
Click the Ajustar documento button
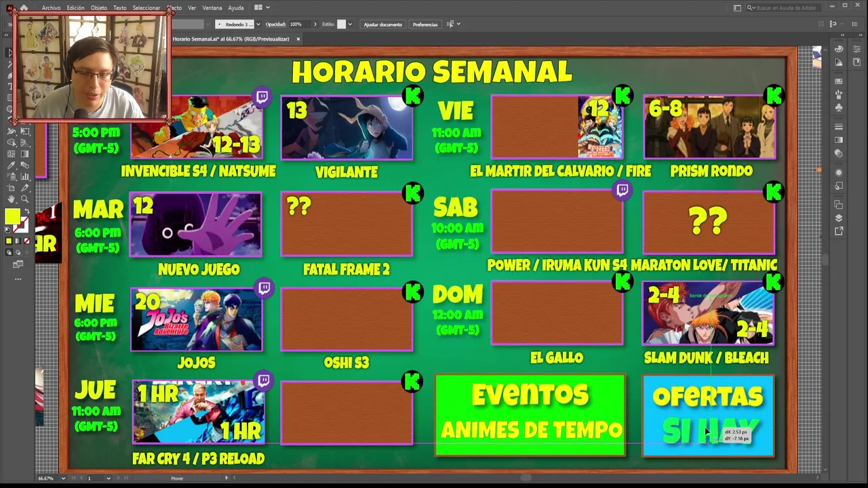click(x=383, y=24)
